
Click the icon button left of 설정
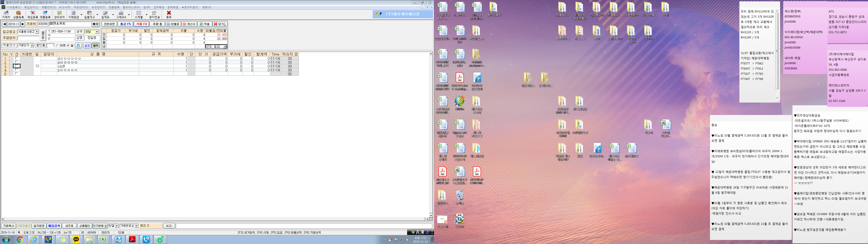[78, 45]
